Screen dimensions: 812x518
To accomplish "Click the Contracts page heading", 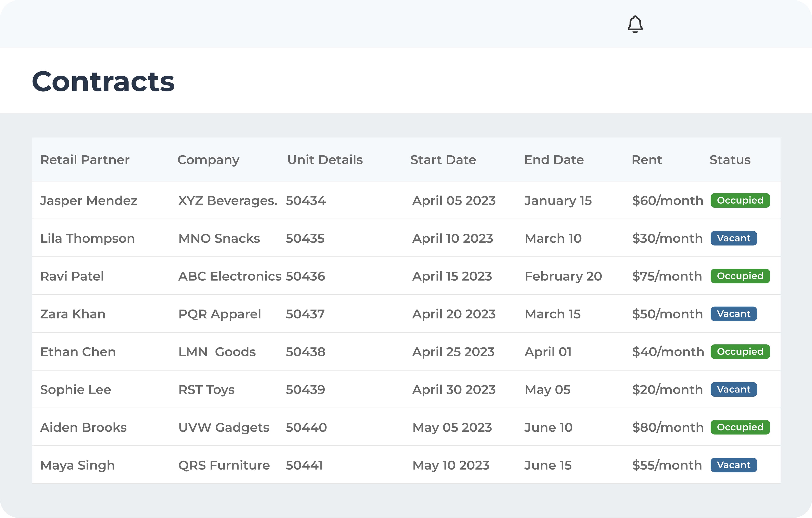I will 103,81.
